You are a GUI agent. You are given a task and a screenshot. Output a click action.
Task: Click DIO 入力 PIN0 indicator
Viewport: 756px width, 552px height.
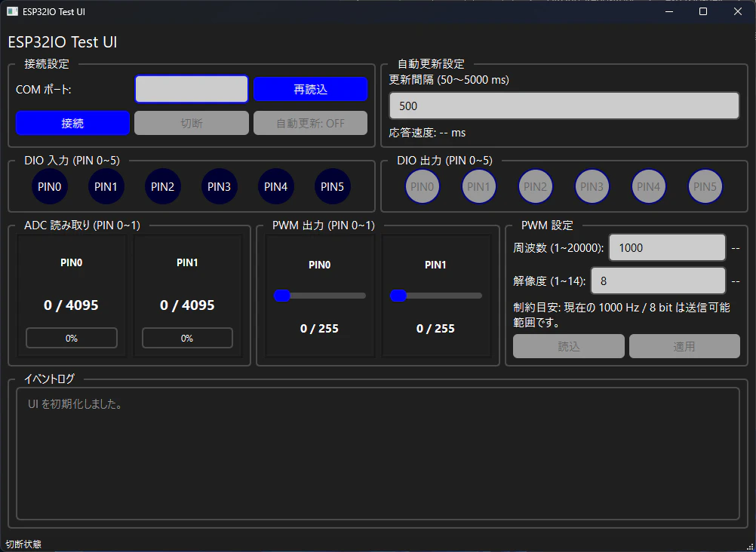tap(50, 186)
